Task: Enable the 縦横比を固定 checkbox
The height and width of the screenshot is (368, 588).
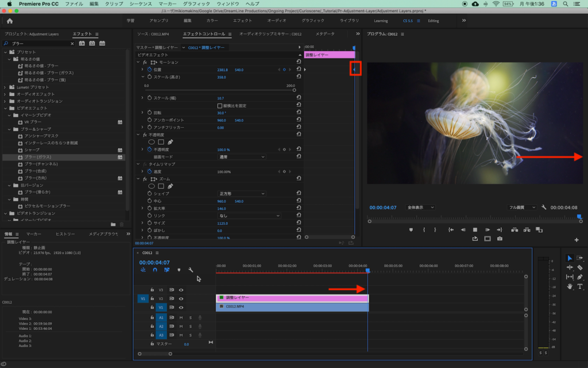Action: 219,106
